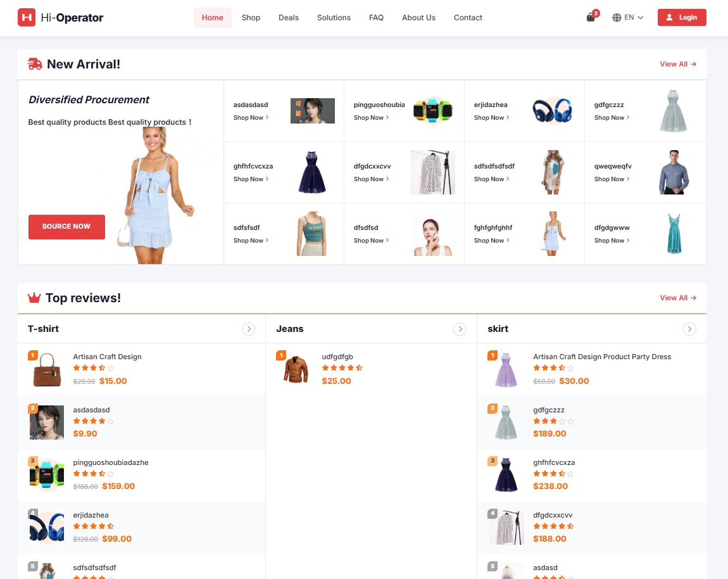728x579 pixels.
Task: Go to the Deals page
Action: pos(288,18)
